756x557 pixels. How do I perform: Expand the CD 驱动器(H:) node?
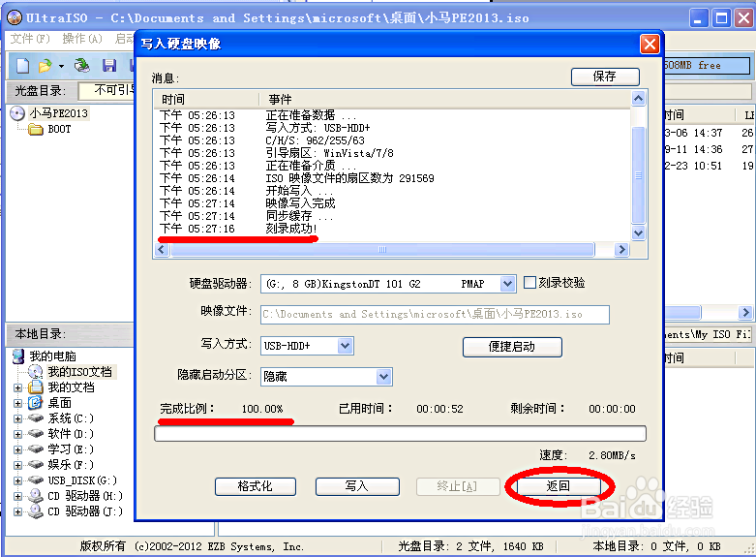pos(17,496)
